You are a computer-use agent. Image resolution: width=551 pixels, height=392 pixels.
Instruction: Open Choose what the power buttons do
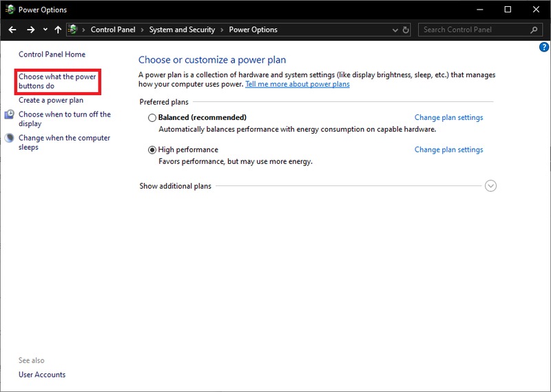(x=57, y=81)
